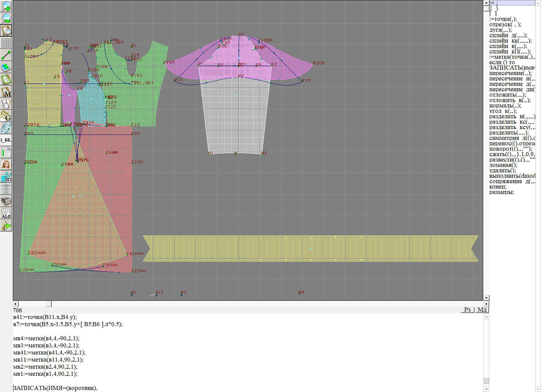This screenshot has height=392, width=541.
Task: Open the stacked books library icon
Action: coord(6,201)
